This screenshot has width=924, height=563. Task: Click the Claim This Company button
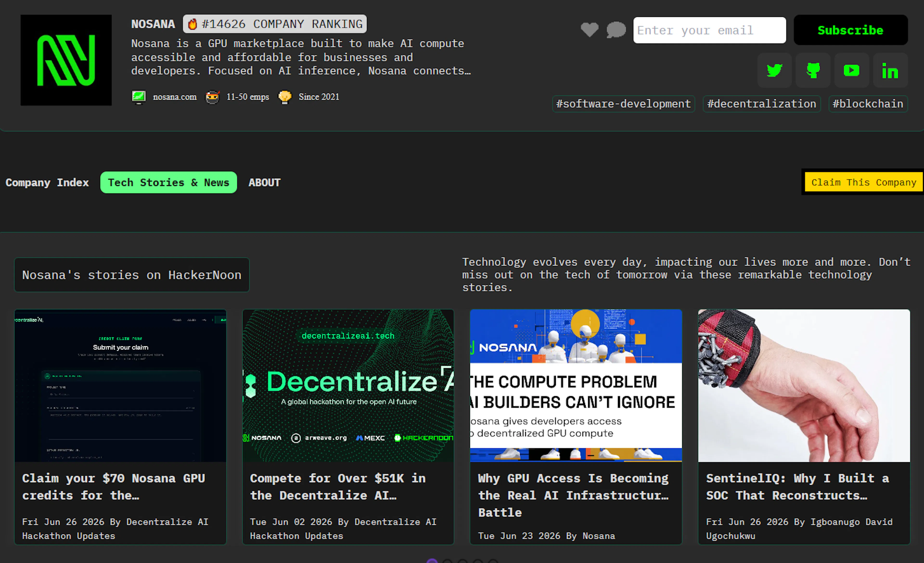tap(864, 182)
